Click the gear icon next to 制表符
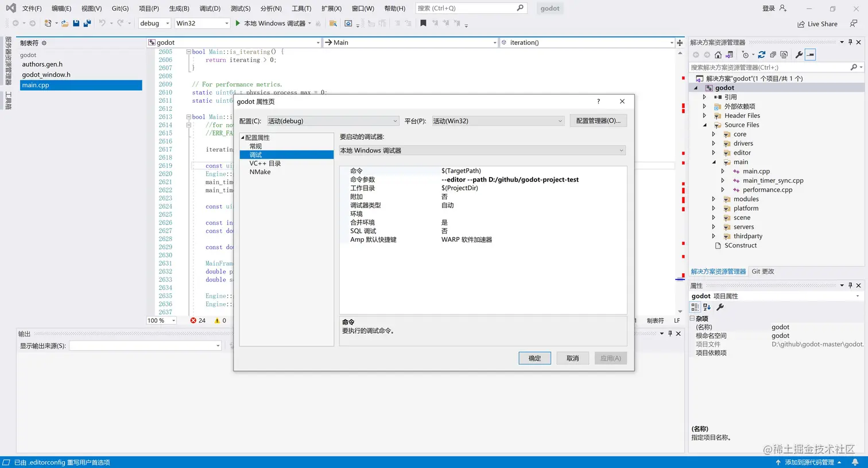868x468 pixels. (x=44, y=43)
